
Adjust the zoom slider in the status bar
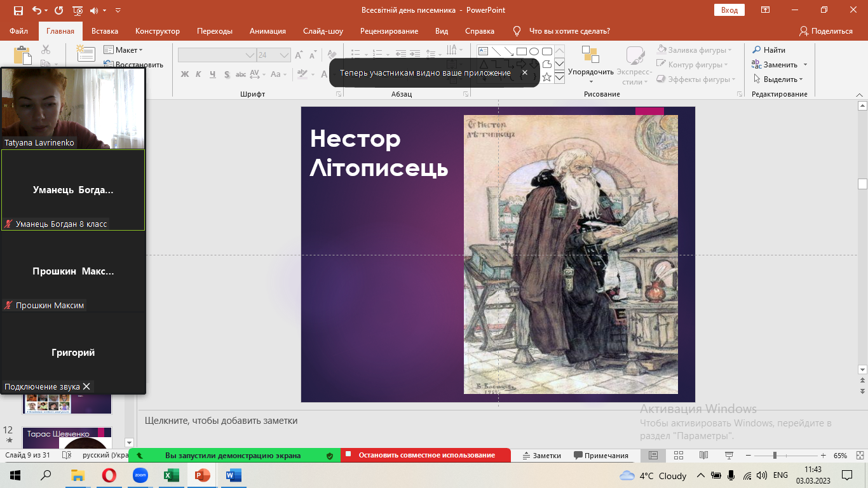(774, 456)
